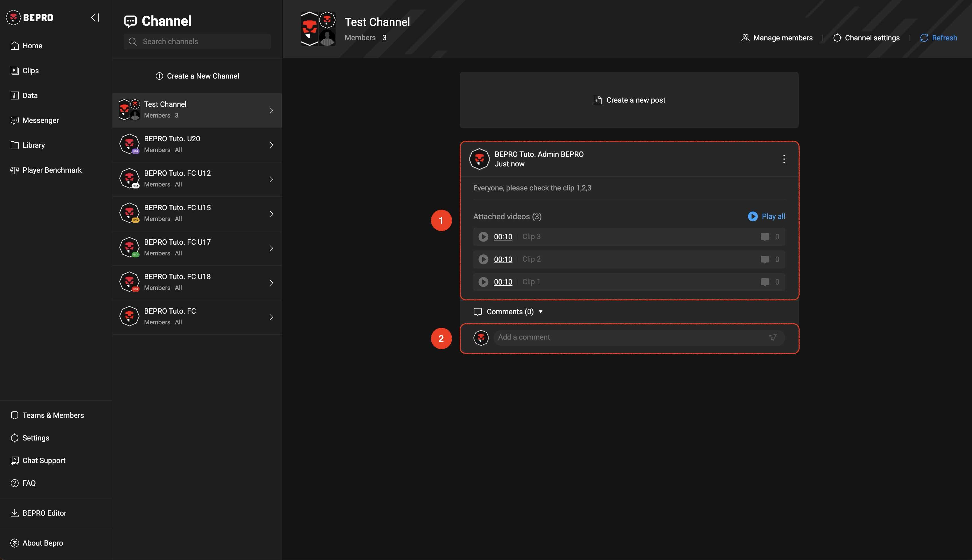Click the 00:10 timestamp link for Clip 1
972x560 pixels.
coord(503,282)
